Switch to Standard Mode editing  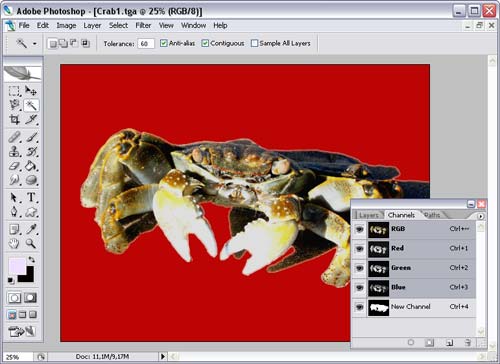tap(14, 297)
